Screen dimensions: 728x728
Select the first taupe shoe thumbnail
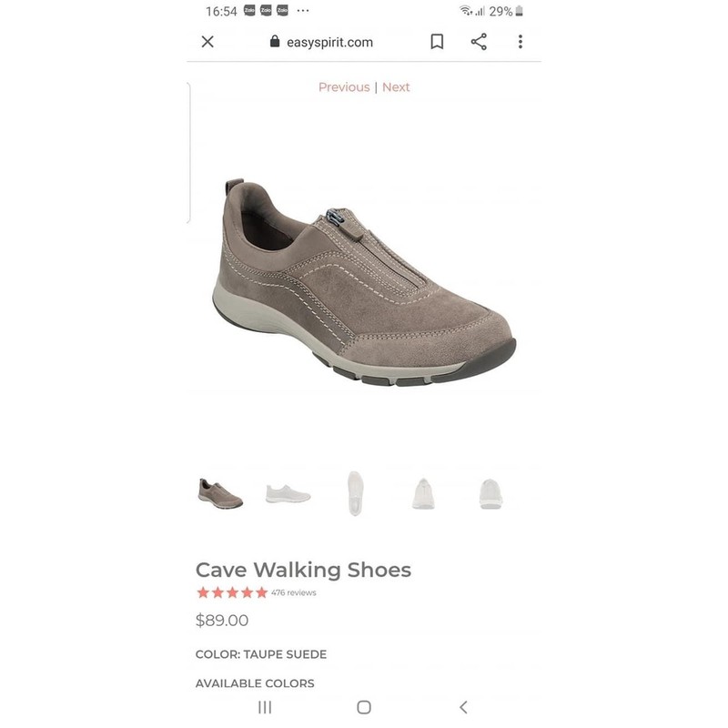point(220,493)
